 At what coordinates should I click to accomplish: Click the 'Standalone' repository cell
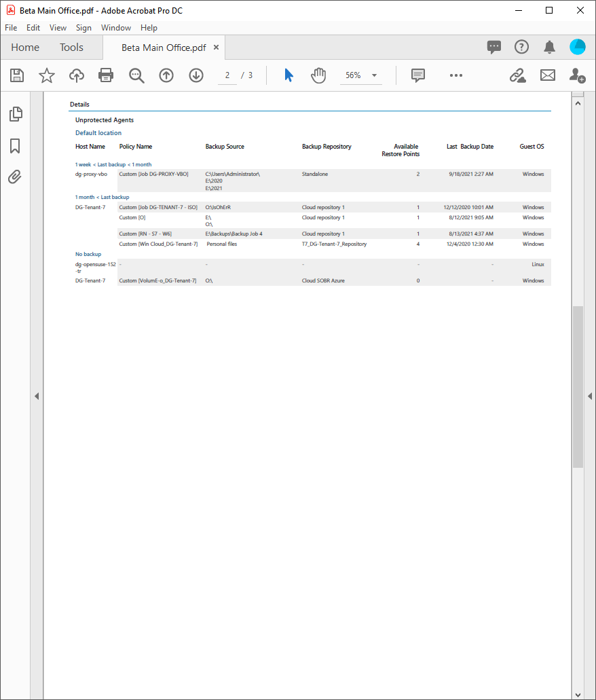tap(315, 174)
